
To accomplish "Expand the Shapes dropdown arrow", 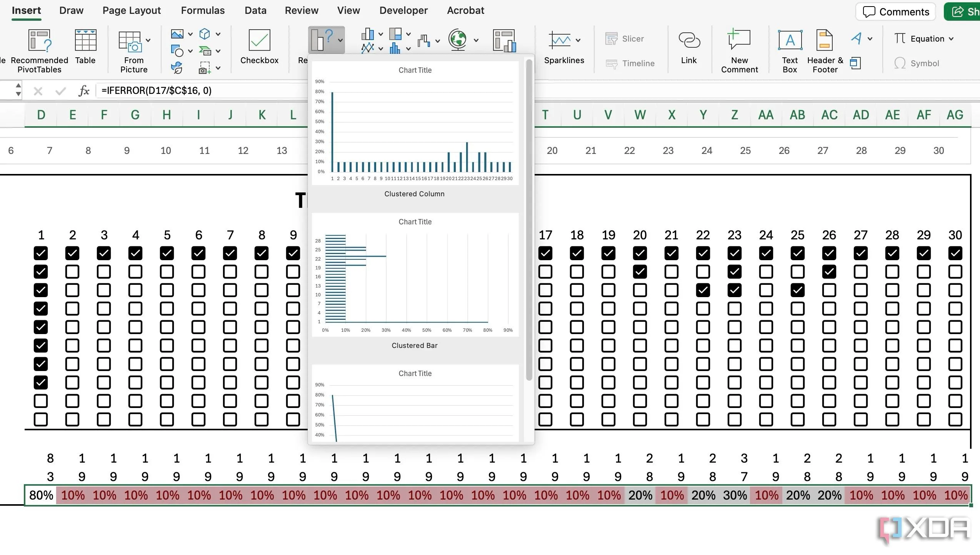I will [x=190, y=51].
